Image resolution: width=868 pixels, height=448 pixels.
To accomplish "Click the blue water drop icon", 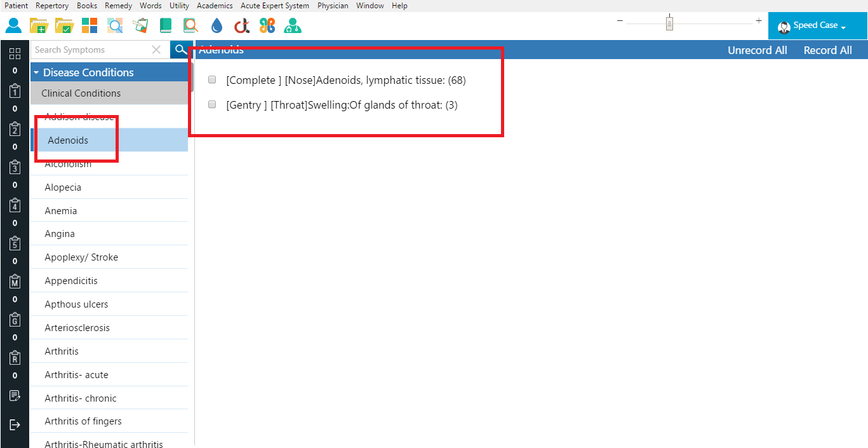I will coord(217,25).
